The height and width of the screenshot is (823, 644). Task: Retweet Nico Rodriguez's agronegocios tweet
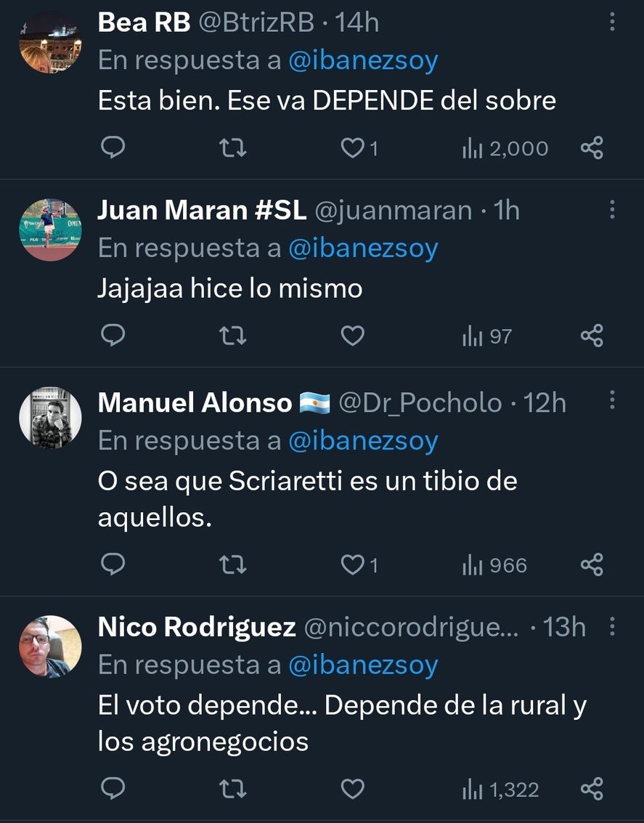point(233,789)
